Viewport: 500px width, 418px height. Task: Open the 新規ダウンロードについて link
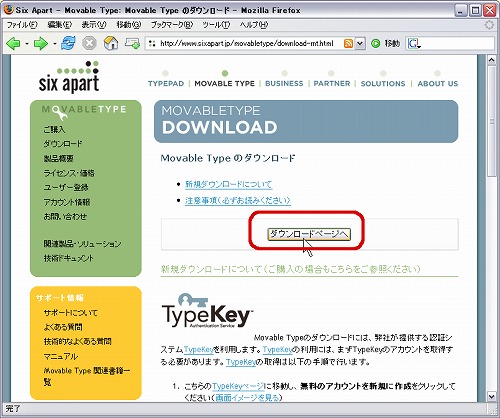[x=229, y=184]
